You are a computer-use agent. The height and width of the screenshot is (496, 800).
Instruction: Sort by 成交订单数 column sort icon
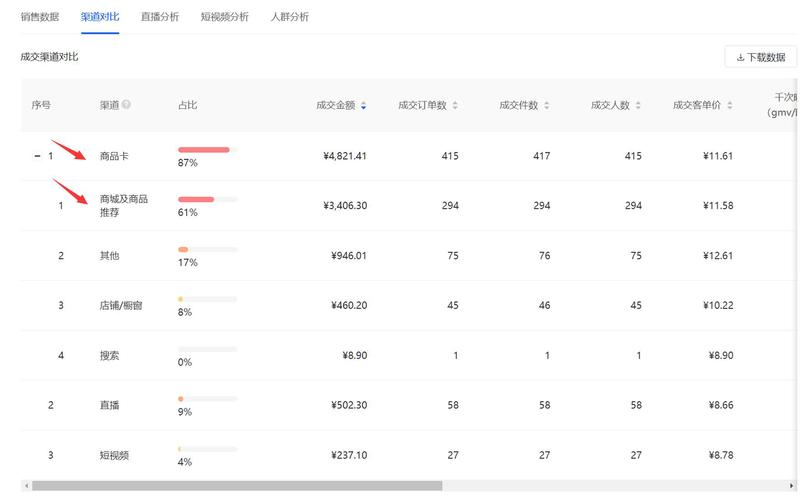click(x=456, y=105)
